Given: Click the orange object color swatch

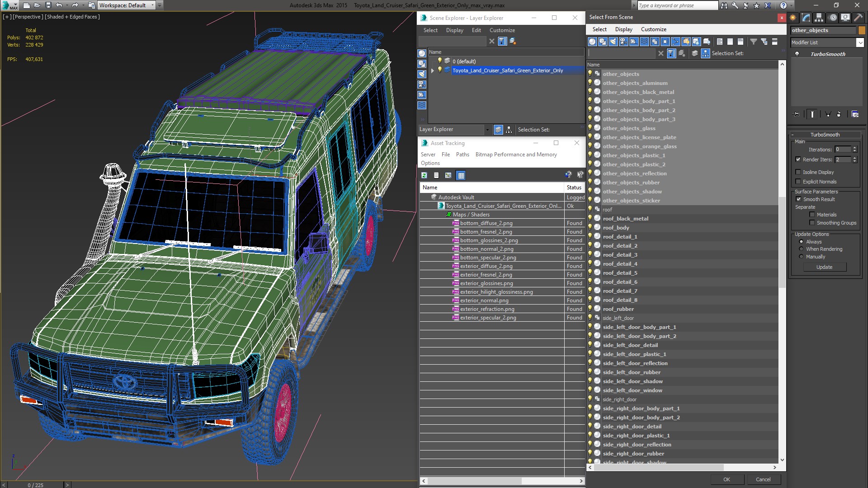Looking at the screenshot, I should (x=862, y=30).
